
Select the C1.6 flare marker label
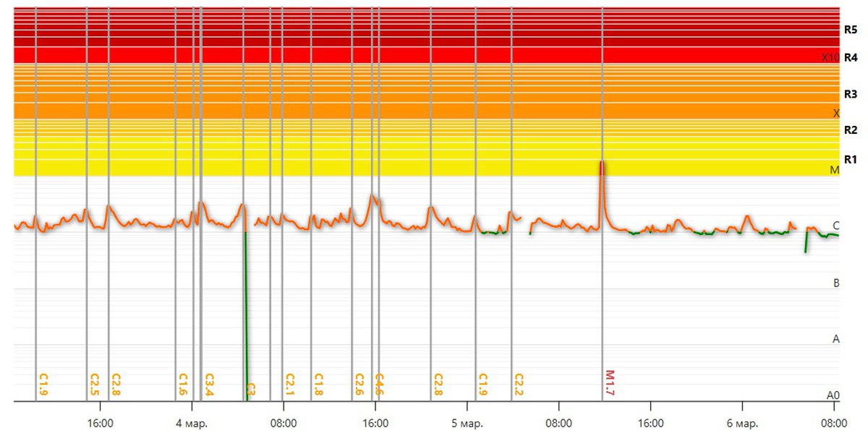click(x=183, y=384)
